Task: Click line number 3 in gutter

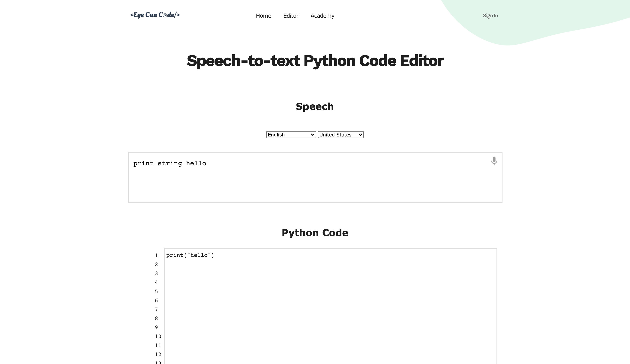Action: [156, 273]
